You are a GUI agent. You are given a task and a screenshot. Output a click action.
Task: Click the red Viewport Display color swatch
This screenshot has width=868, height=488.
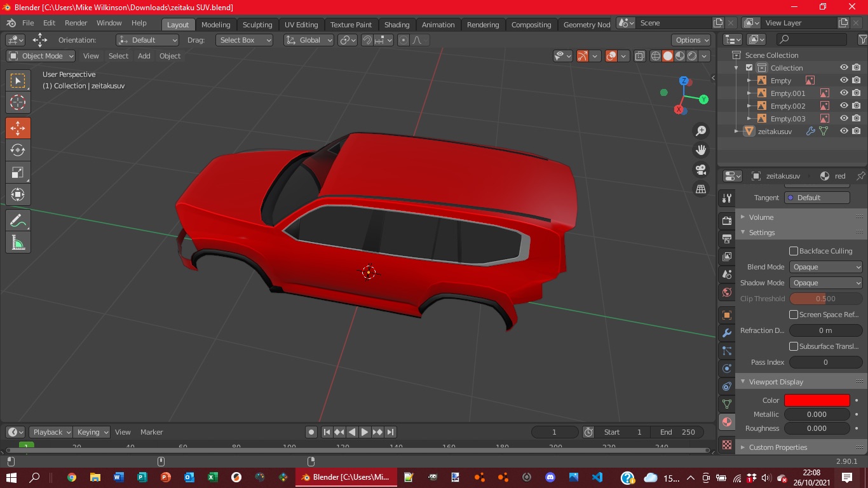click(x=817, y=400)
